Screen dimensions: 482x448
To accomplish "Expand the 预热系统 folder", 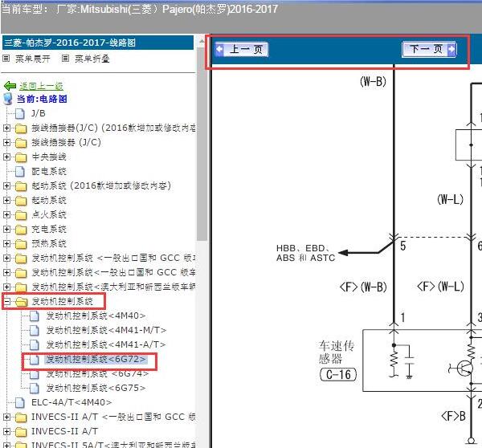I will 6,243.
